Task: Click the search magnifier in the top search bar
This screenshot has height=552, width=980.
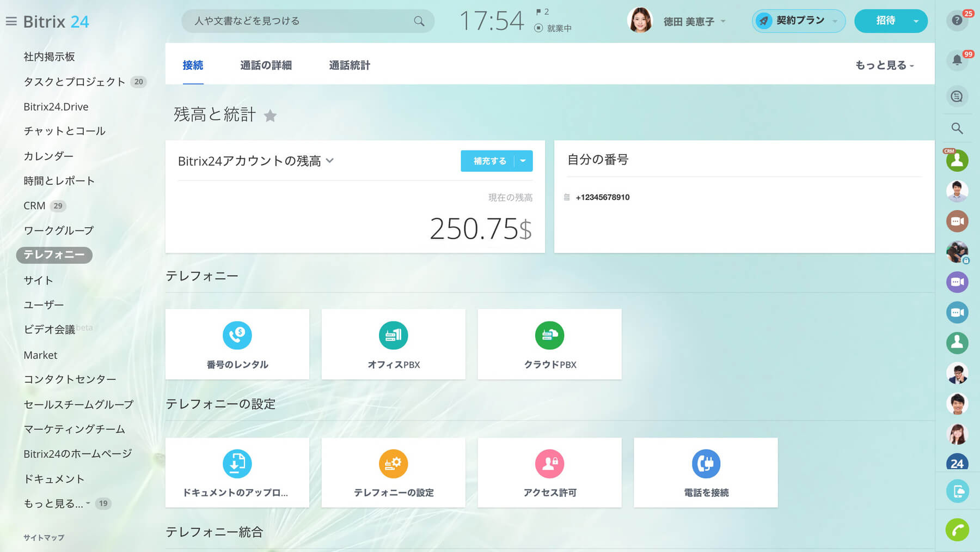Action: [x=419, y=21]
